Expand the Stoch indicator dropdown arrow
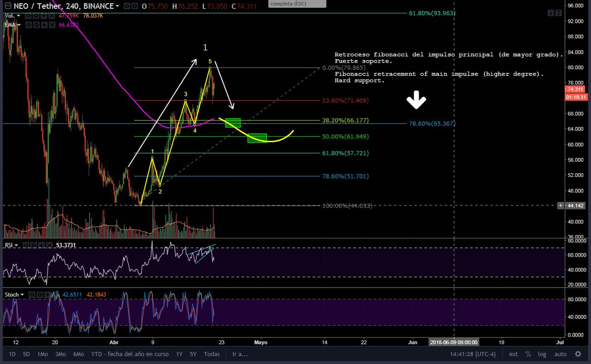Screen dimensions: 591x364 coord(22,295)
